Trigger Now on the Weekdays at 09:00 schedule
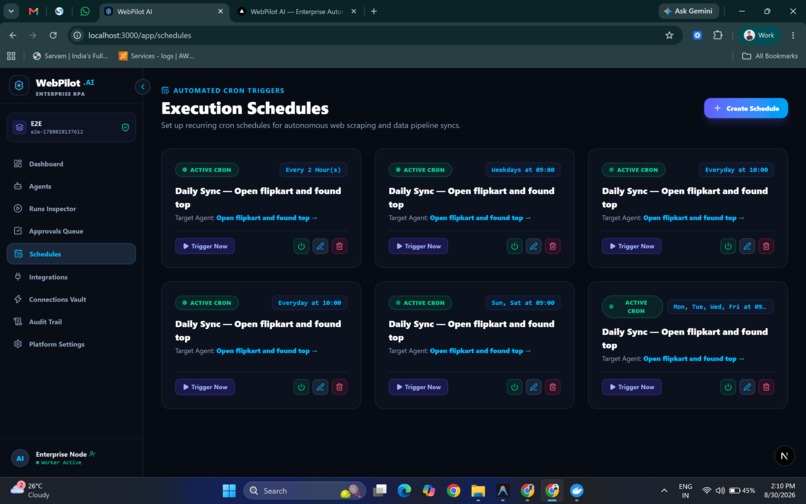This screenshot has width=806, height=504. click(x=418, y=246)
